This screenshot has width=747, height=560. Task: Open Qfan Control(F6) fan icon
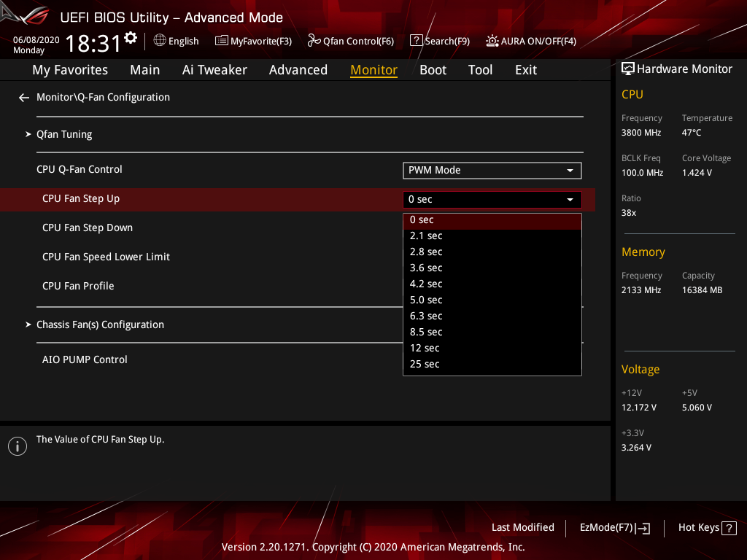pos(314,41)
